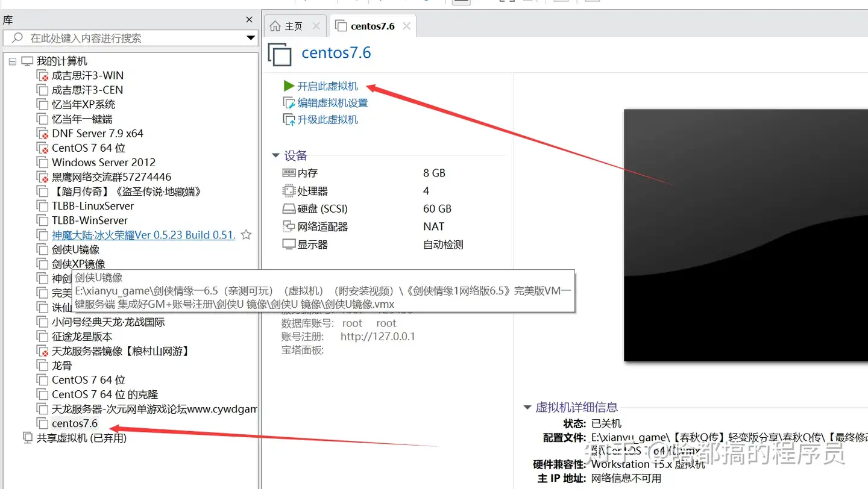Click the VM icon beside 征途龙星版本

tap(42, 337)
